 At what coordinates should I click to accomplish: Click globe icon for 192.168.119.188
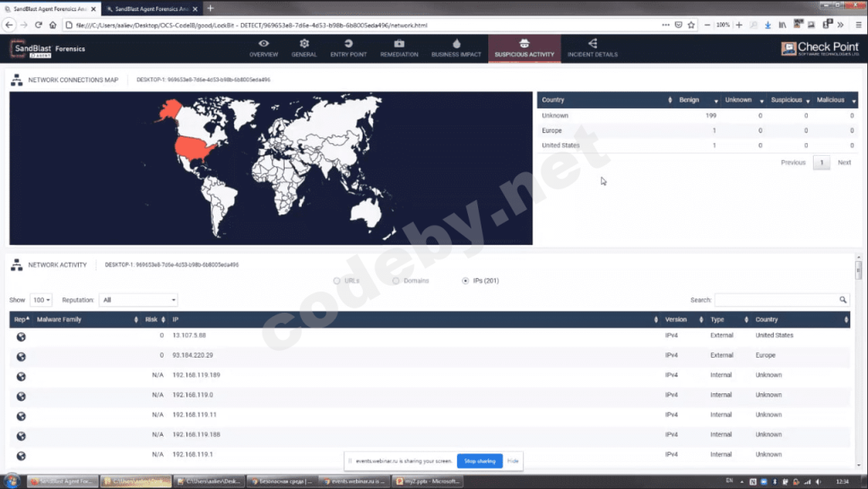[x=21, y=436]
